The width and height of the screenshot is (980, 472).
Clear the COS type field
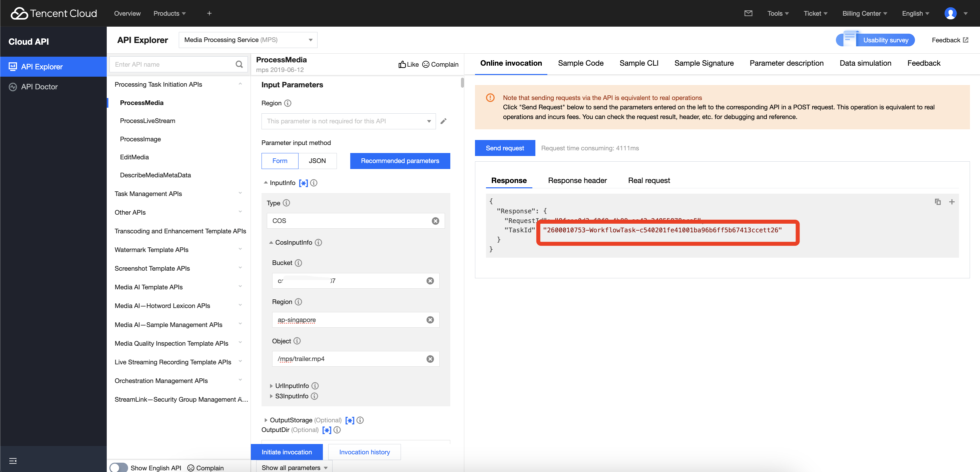pyautogui.click(x=435, y=221)
